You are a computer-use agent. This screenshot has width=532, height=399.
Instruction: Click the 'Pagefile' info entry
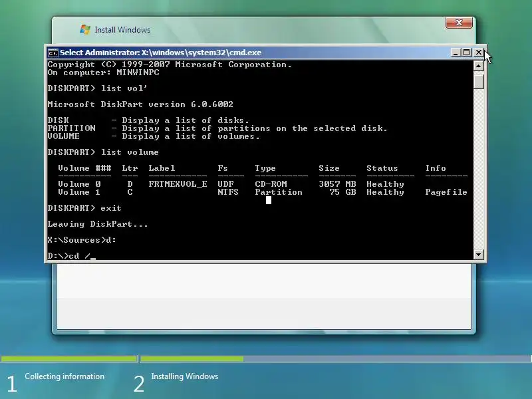(x=446, y=192)
